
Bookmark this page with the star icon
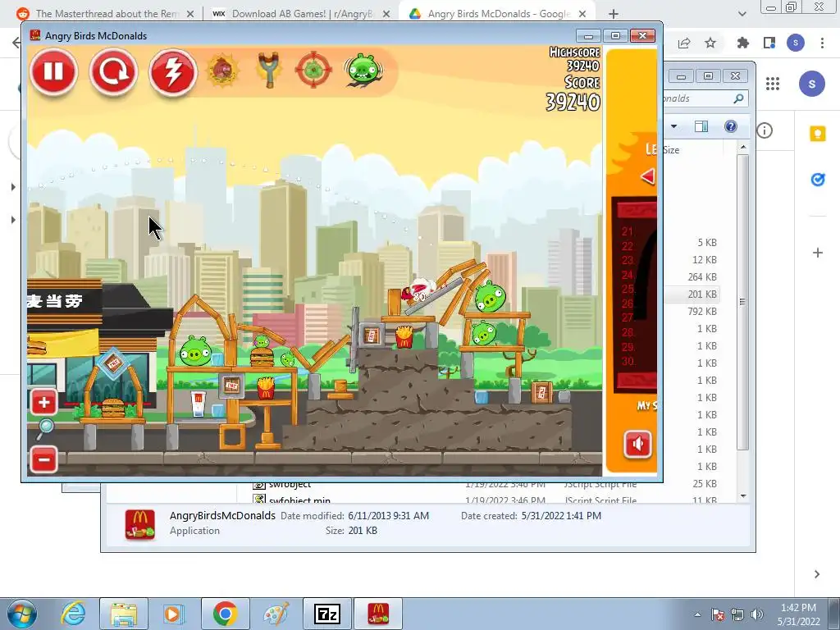pos(710,43)
